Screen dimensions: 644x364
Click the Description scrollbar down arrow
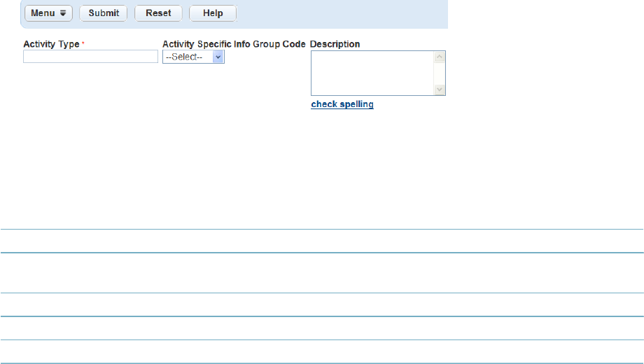coord(440,90)
